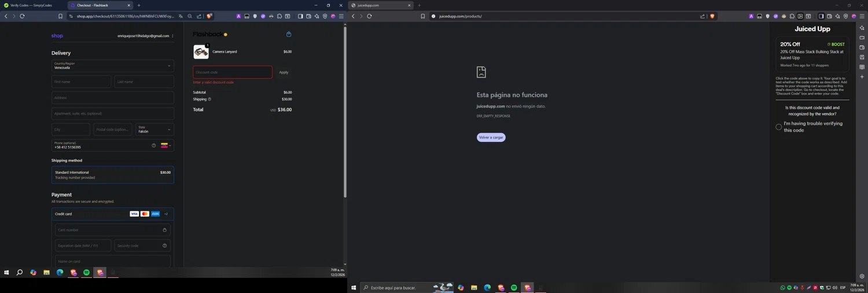Click the ERR_EMPTY_RESPONSE error text

[x=494, y=116]
